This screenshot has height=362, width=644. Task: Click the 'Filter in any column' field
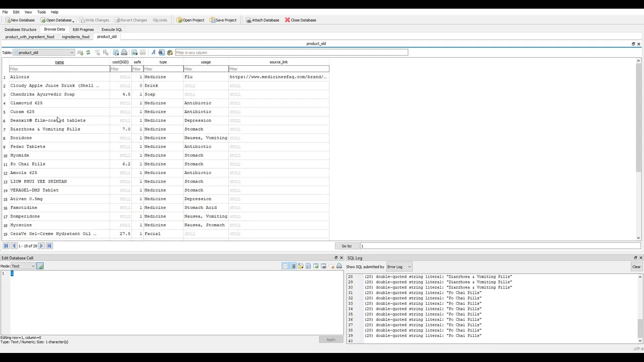(291, 52)
